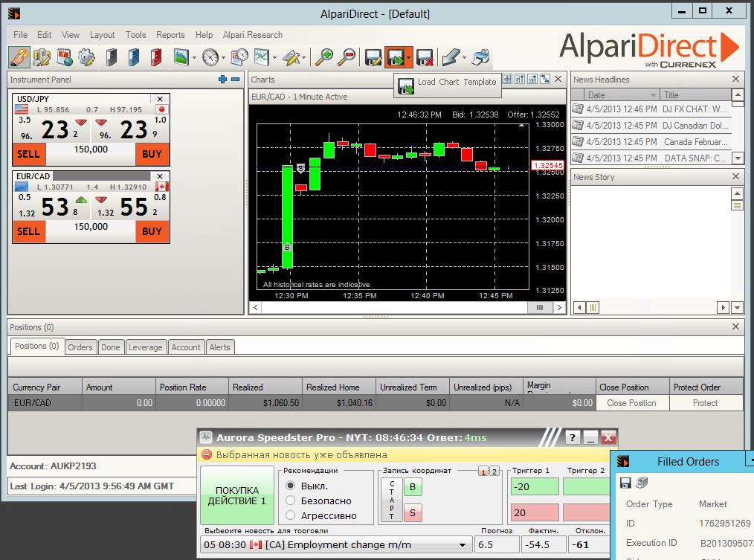754x560 pixels.
Task: Click the coins-and-pencil toolbar icon
Action: click(42, 57)
